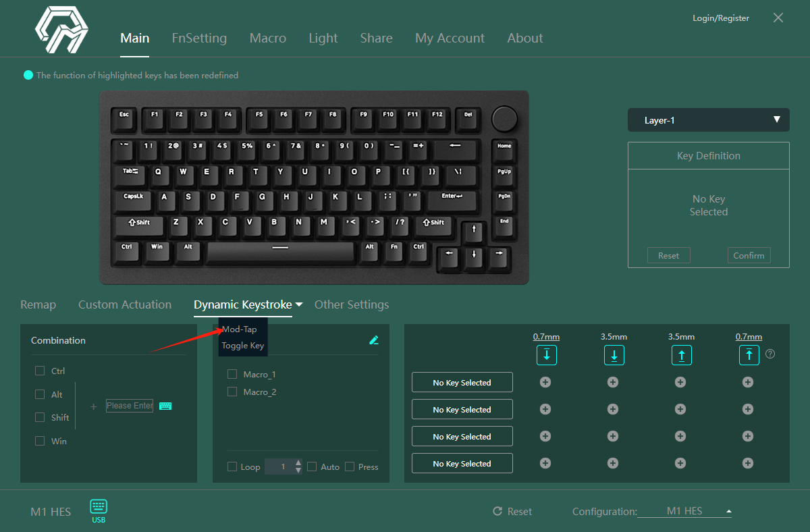Image resolution: width=810 pixels, height=532 pixels.
Task: Toggle the Loop checkbox
Action: tap(232, 467)
